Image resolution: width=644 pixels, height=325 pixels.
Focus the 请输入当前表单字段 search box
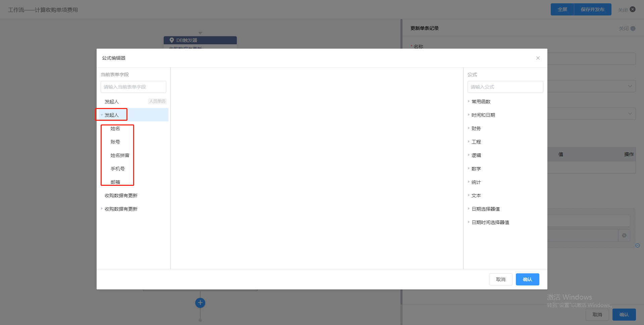tap(133, 87)
